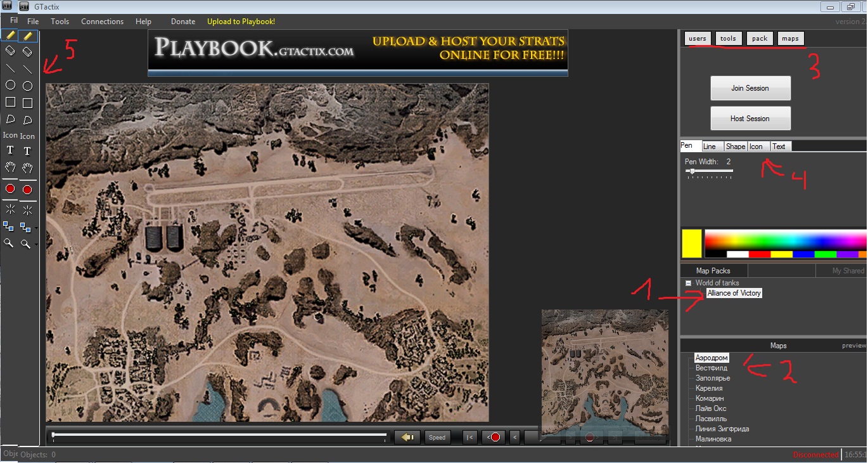Click Upload to Playbook! link
Screen dimensions: 868x463
tap(241, 22)
